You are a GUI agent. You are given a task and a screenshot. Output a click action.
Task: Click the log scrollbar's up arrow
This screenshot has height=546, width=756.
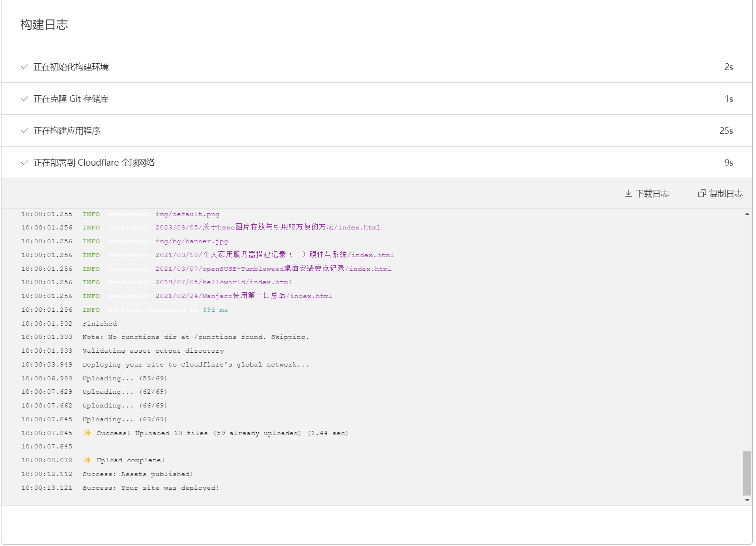[747, 215]
